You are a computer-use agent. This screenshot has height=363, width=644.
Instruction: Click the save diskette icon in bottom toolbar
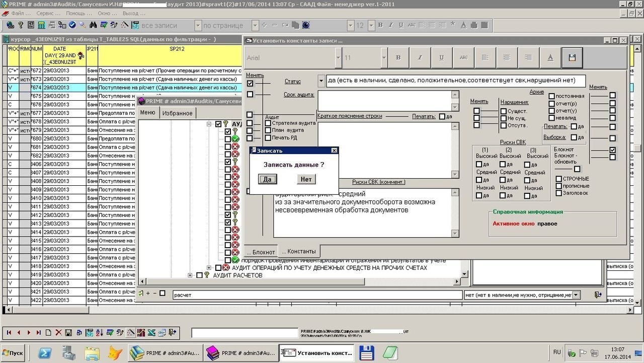point(68,332)
